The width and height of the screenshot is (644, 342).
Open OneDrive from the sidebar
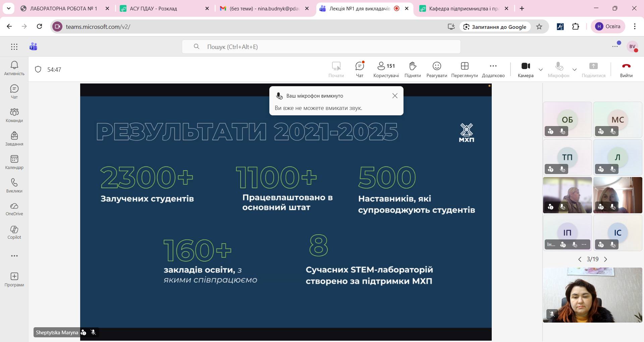tap(14, 209)
